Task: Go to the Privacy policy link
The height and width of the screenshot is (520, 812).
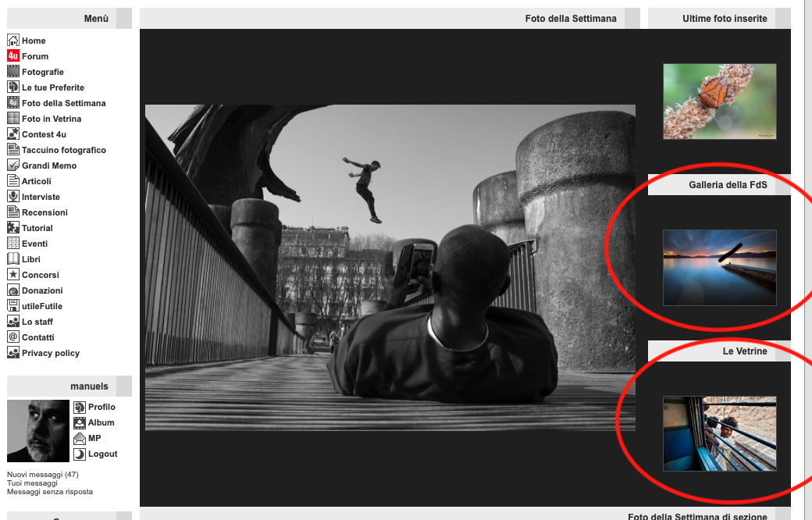Action: click(51, 353)
